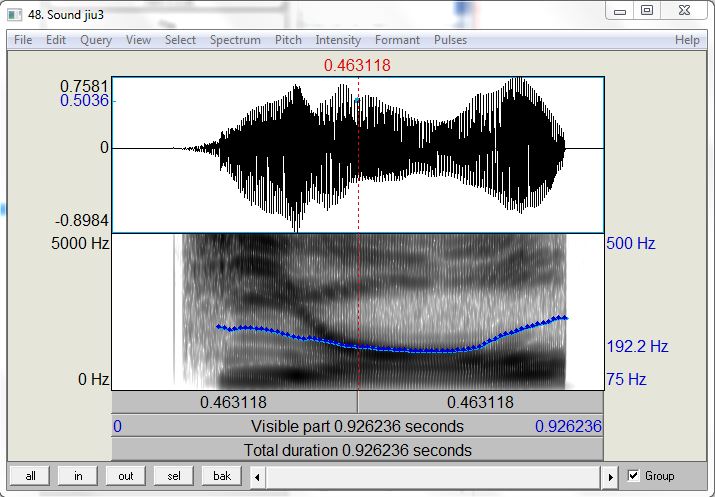
Task: Click the scrollbar left arrow
Action: (257, 477)
